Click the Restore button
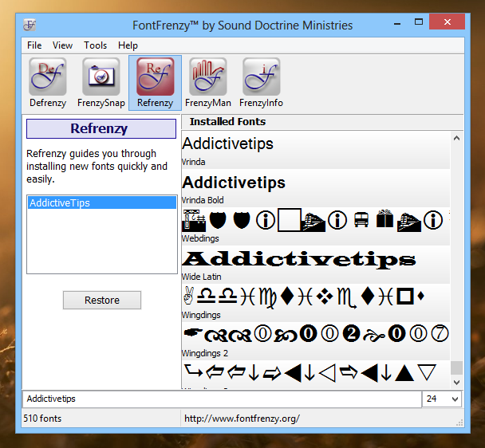This screenshot has width=485, height=448. click(102, 300)
